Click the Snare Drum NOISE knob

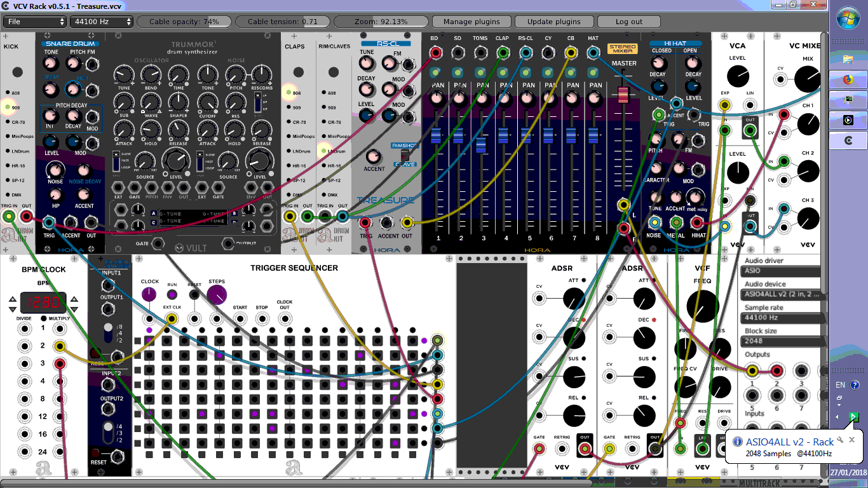pyautogui.click(x=55, y=170)
